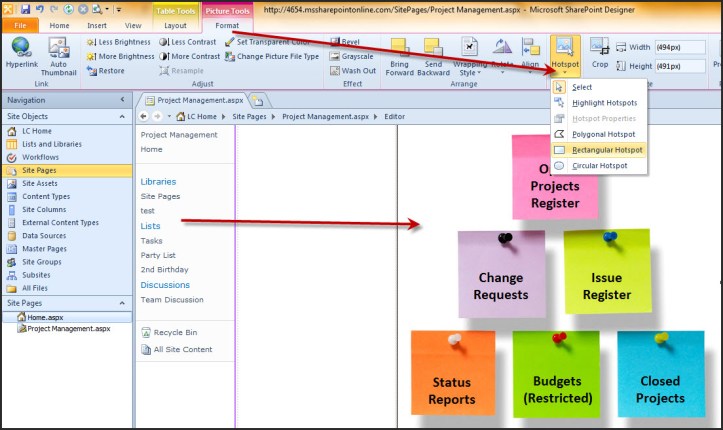Click the Recycle Bin link
This screenshot has height=430, width=723.
coord(173,332)
